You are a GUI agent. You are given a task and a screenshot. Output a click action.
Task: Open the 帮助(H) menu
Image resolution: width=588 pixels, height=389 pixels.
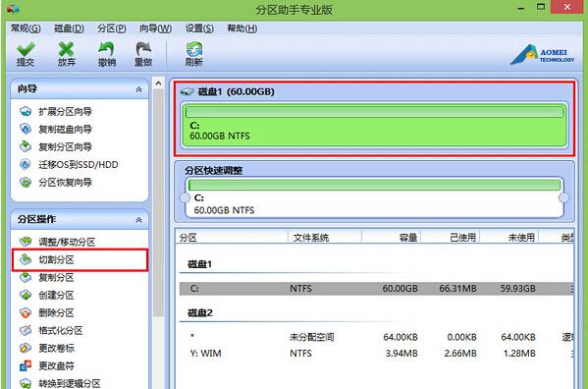(x=242, y=28)
